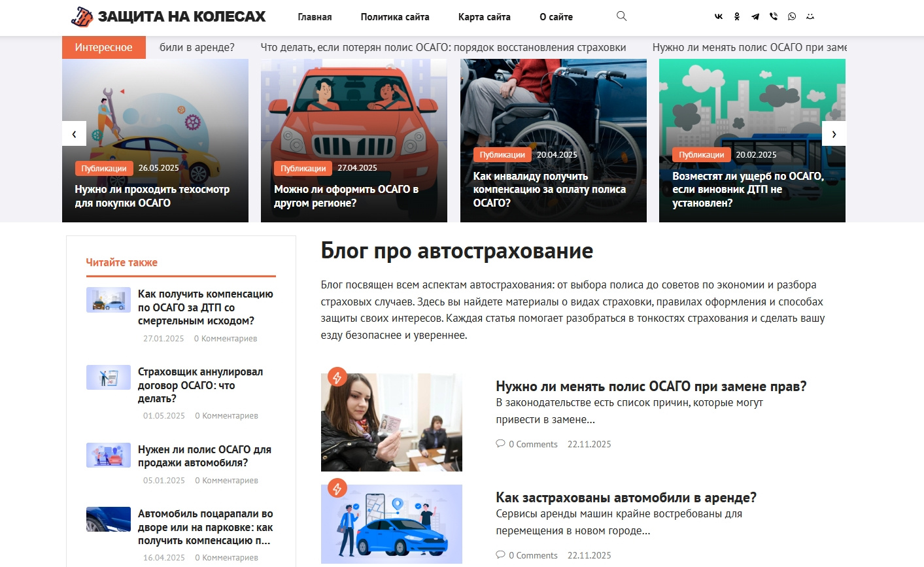Open sidebar article 'Автомобиль поцарапали во дворе'
The width and height of the screenshot is (924, 567).
coord(205,527)
